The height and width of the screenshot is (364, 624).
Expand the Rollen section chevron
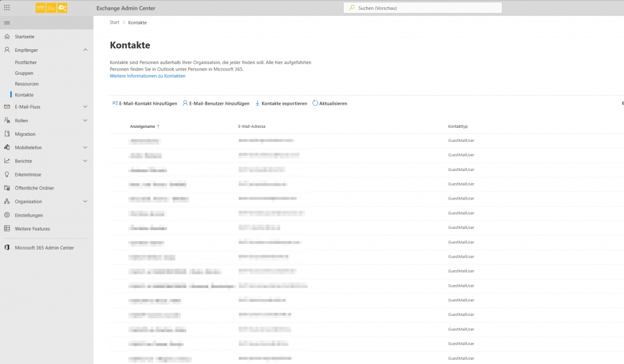pos(85,121)
